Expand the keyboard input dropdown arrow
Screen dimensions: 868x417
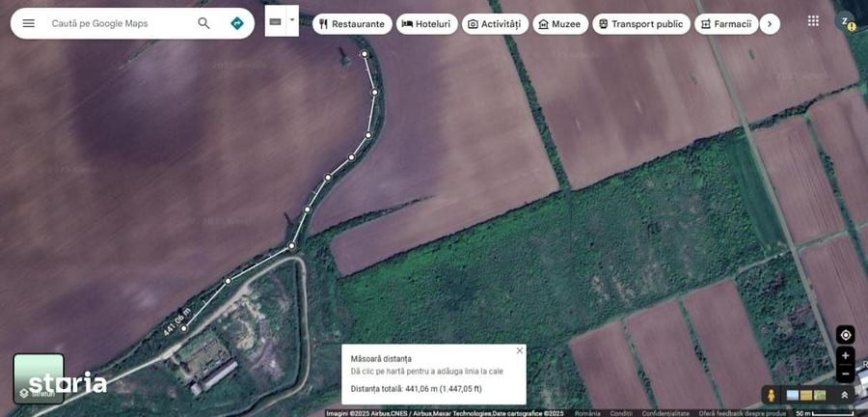pos(292,20)
